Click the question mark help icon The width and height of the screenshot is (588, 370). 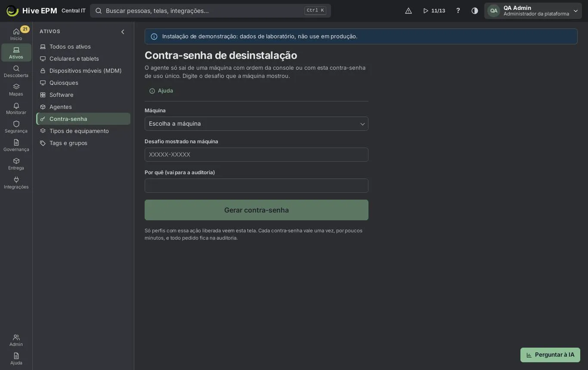coord(458,11)
